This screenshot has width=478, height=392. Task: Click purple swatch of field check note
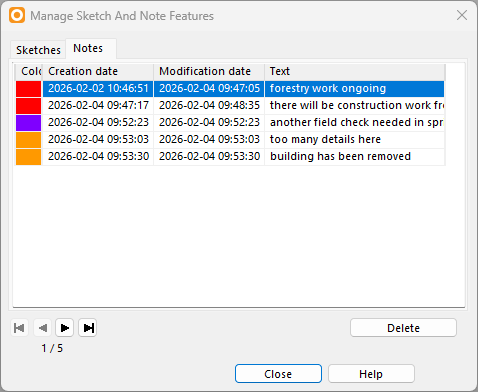[x=29, y=123]
